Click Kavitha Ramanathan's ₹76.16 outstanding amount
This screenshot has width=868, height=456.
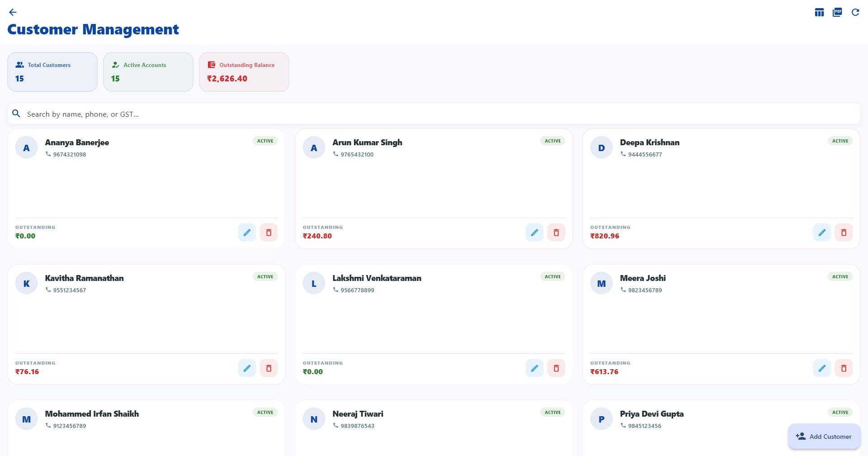click(27, 372)
